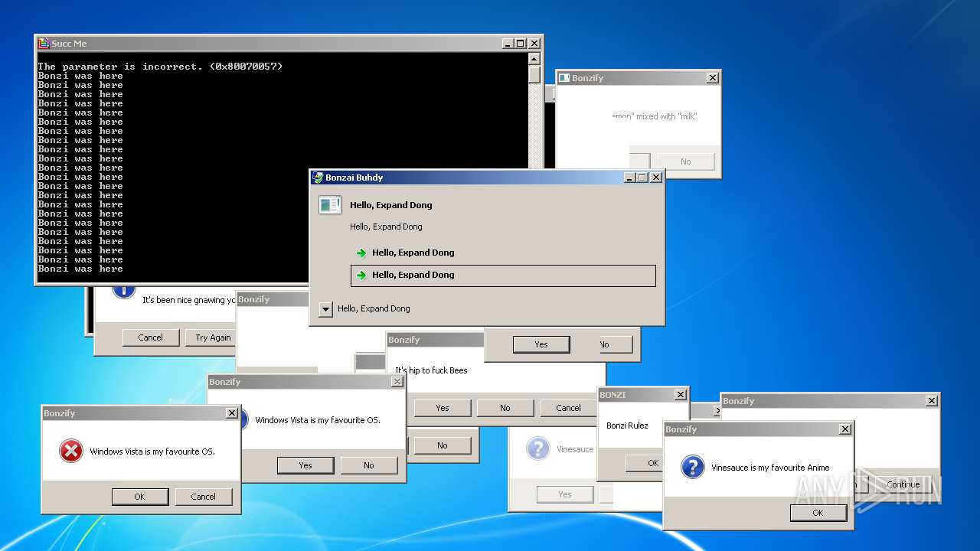Image resolution: width=980 pixels, height=551 pixels.
Task: Click Windows Vista message text in error dialog
Action: [x=152, y=452]
